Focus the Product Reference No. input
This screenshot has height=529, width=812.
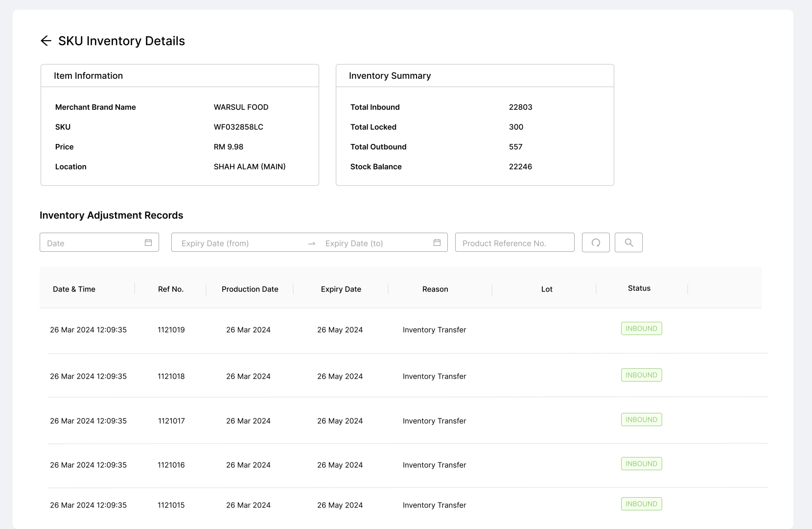(x=515, y=242)
